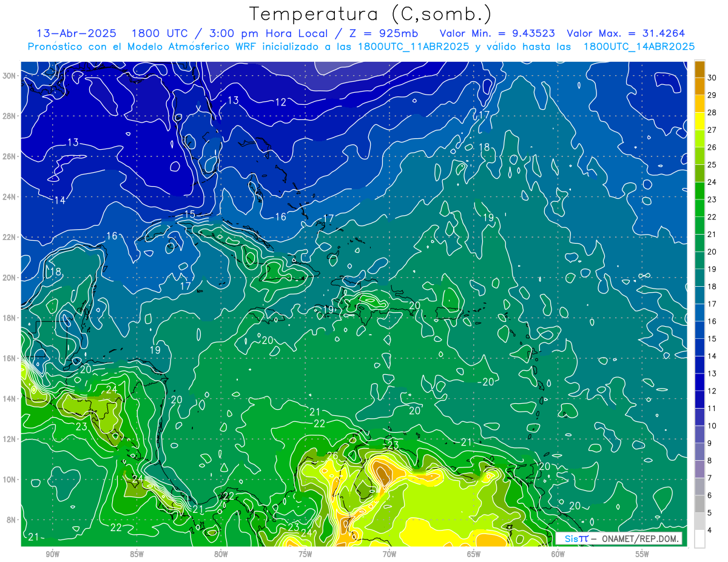
Task: Click the 28N latitude axis label
Action: 8,116
